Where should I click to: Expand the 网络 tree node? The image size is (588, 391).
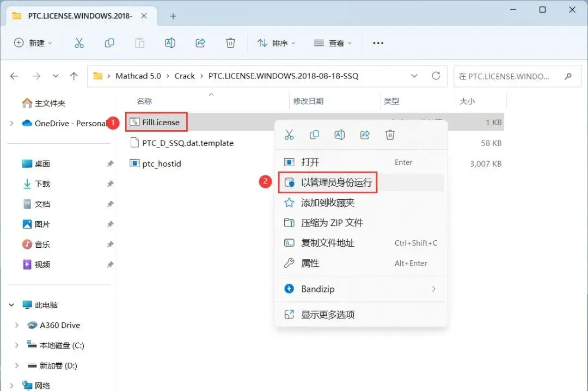click(11, 386)
